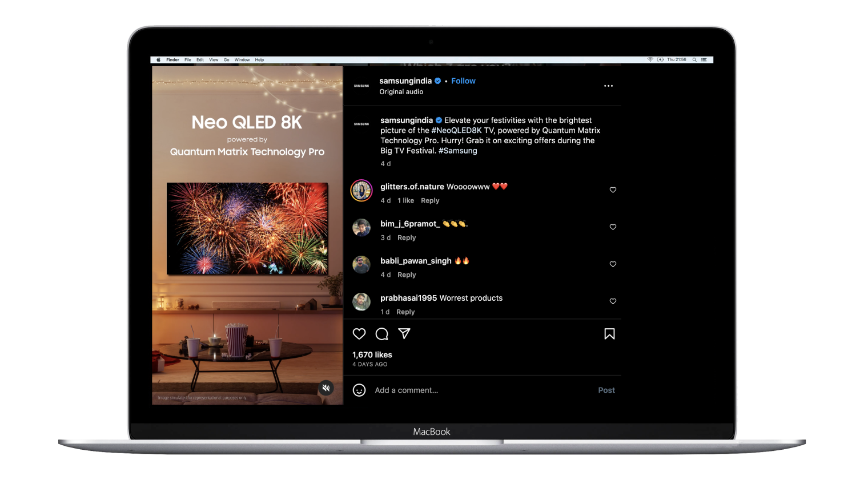This screenshot has width=868, height=488.
Task: Reply to babli_pawan_singh's comment
Action: point(407,275)
